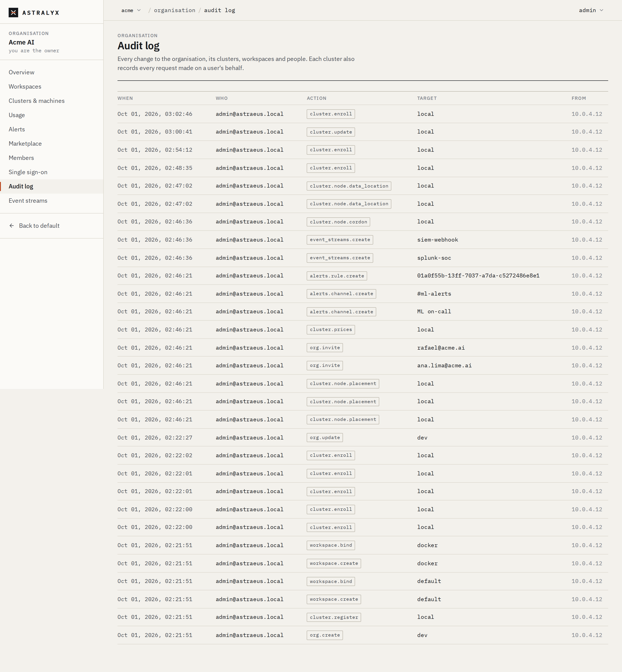This screenshot has height=672, width=622.
Task: Click the back arrow beside Back to default
Action: click(12, 226)
